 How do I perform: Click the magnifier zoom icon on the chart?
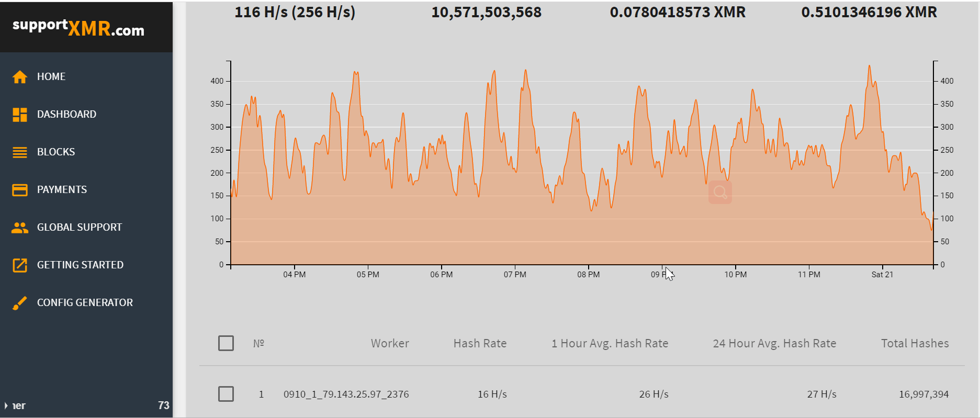(x=720, y=193)
